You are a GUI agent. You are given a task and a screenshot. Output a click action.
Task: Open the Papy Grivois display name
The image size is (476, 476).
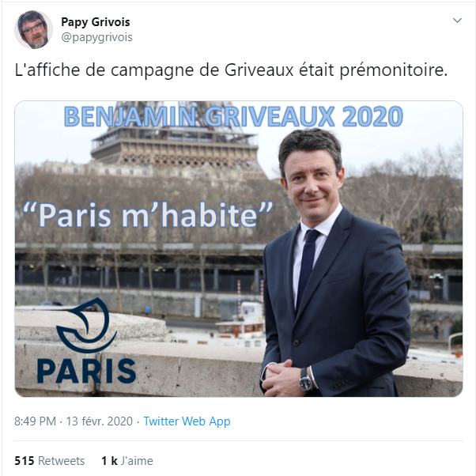click(96, 22)
